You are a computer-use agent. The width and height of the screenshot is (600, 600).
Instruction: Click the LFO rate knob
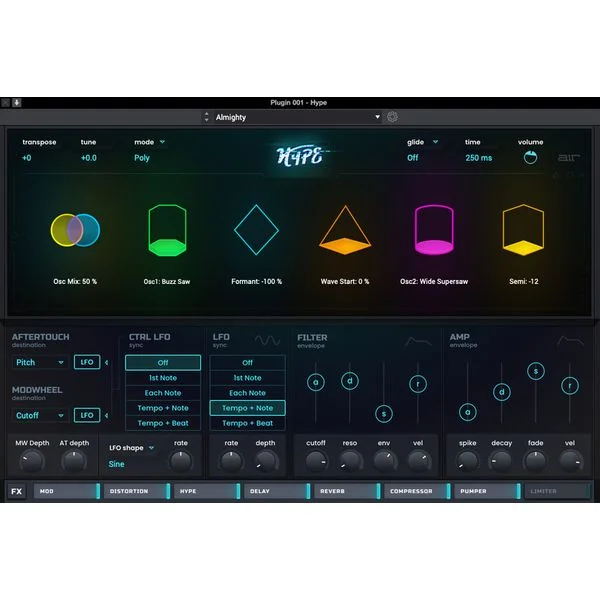pos(231,461)
